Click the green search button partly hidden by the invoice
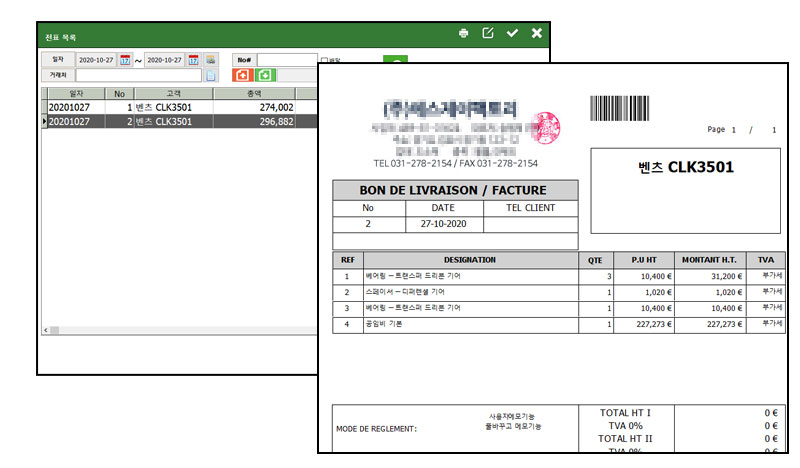The image size is (800, 468). (395, 59)
